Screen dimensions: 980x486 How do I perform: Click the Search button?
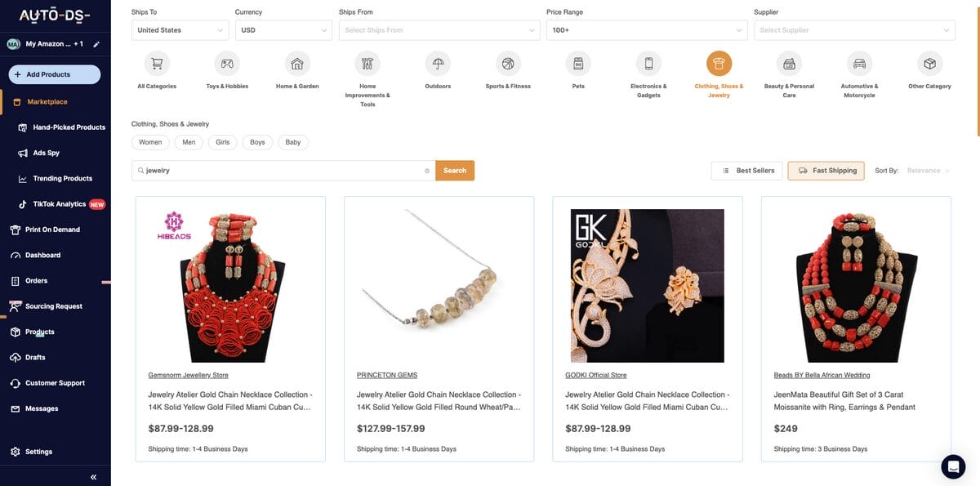[454, 170]
